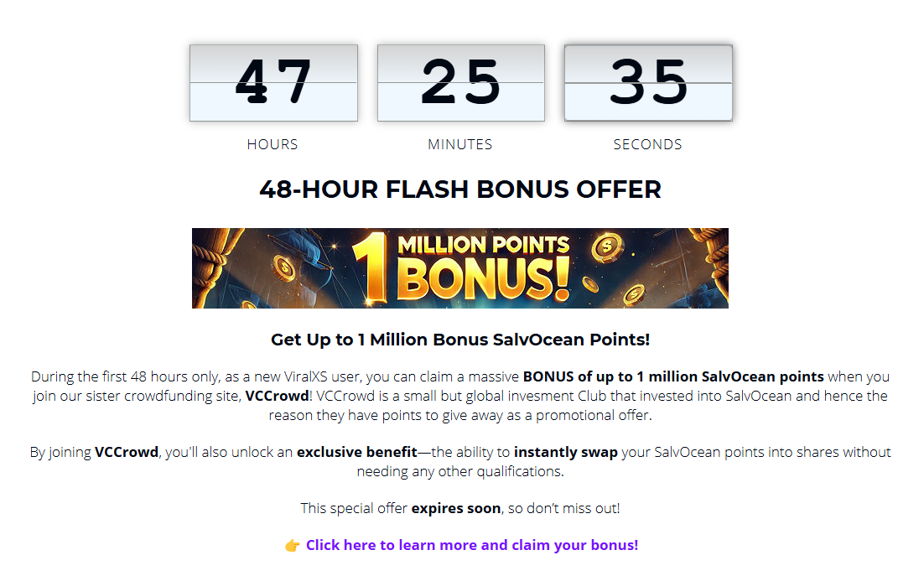This screenshot has width=924, height=576.
Task: Click the gold coin in banner's right side
Action: (x=608, y=246)
